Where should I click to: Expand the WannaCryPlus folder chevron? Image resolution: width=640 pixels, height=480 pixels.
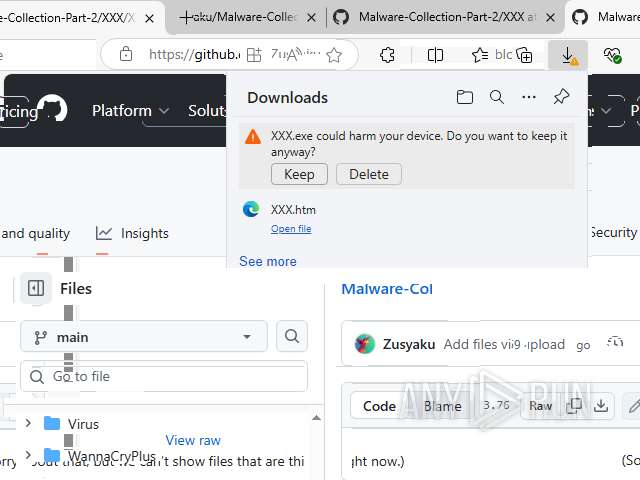click(x=28, y=454)
